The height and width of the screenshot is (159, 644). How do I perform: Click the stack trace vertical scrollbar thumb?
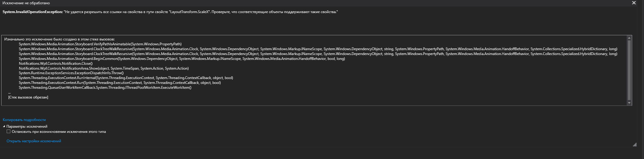pyautogui.click(x=629, y=70)
